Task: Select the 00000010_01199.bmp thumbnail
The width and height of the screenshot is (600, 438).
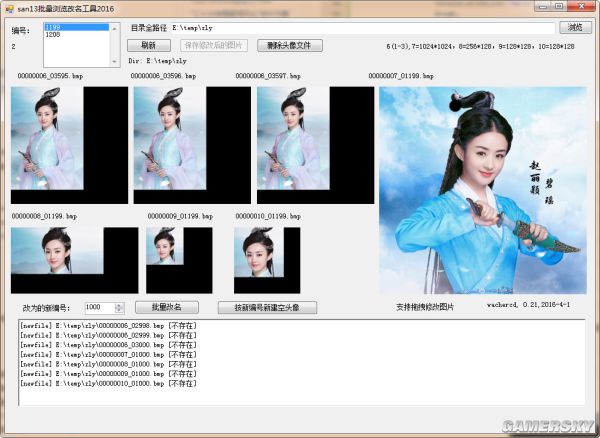Action: pyautogui.click(x=267, y=260)
